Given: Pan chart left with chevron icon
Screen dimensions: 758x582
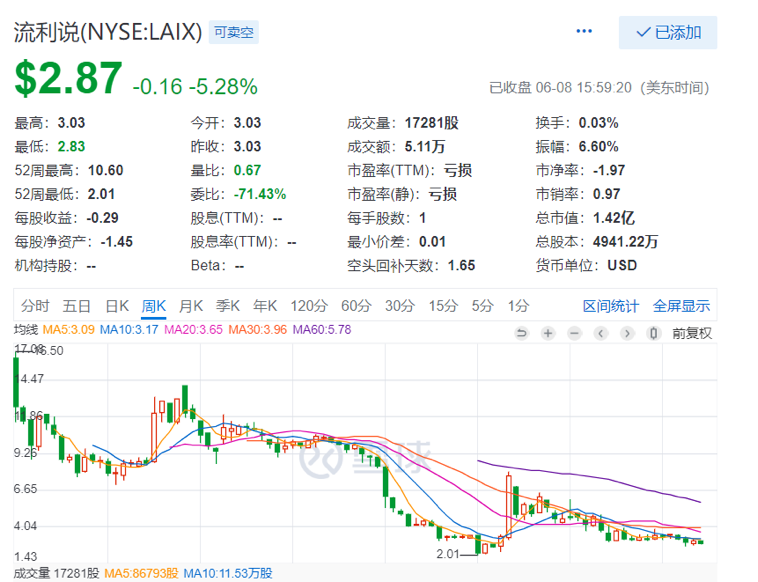Looking at the screenshot, I should (x=601, y=333).
